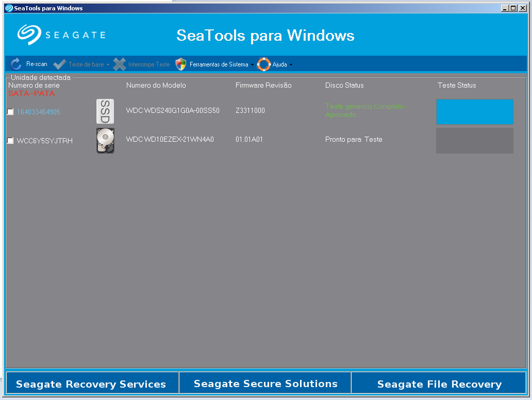Click model WDC WD10EZEX-21WN4A0
This screenshot has height=400, width=532.
(170, 139)
